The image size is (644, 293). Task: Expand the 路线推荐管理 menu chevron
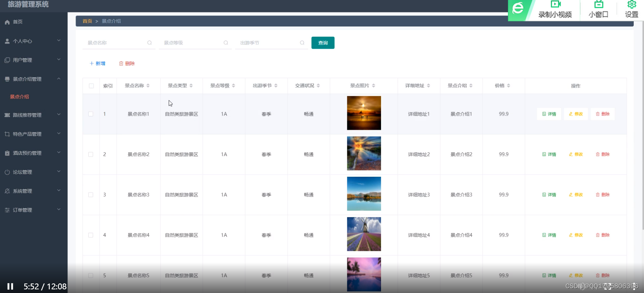click(x=59, y=115)
